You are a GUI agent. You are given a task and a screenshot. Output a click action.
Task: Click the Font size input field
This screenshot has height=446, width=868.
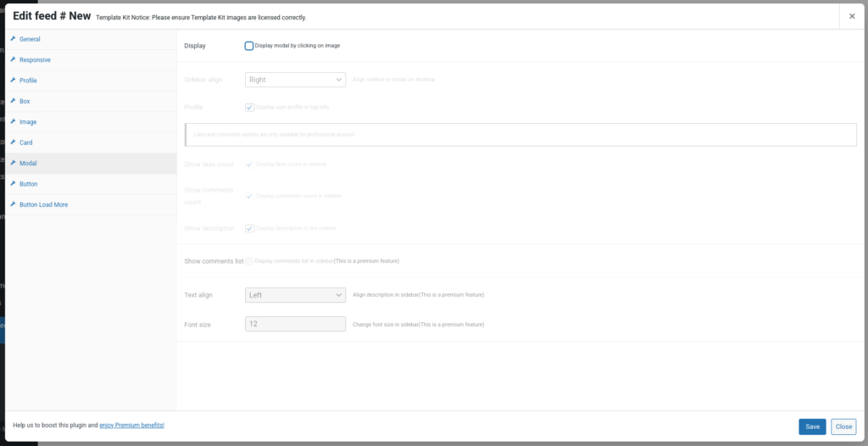click(295, 324)
